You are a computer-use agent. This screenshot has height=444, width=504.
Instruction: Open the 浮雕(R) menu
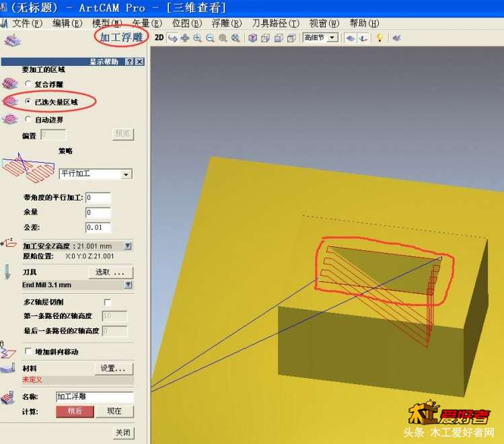(227, 24)
